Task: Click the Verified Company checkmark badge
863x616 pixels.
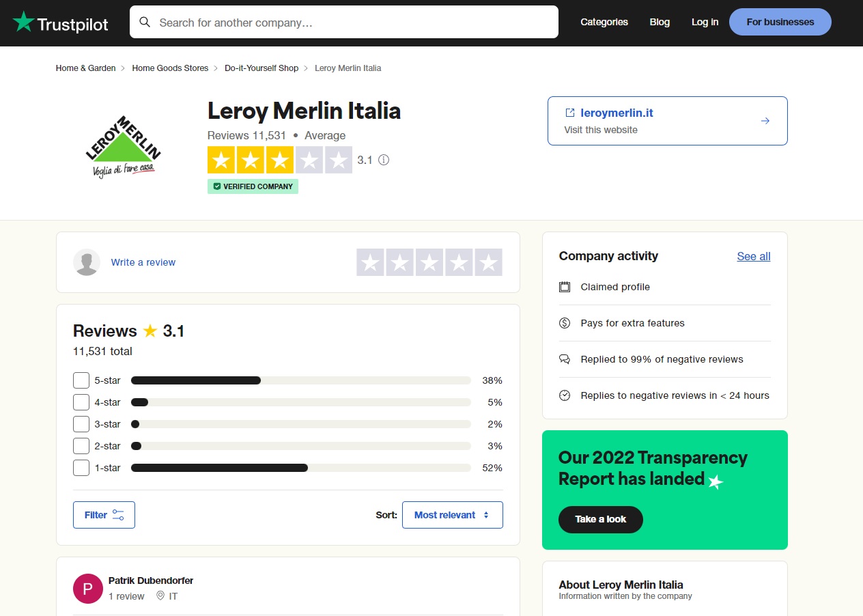Action: coord(217,186)
